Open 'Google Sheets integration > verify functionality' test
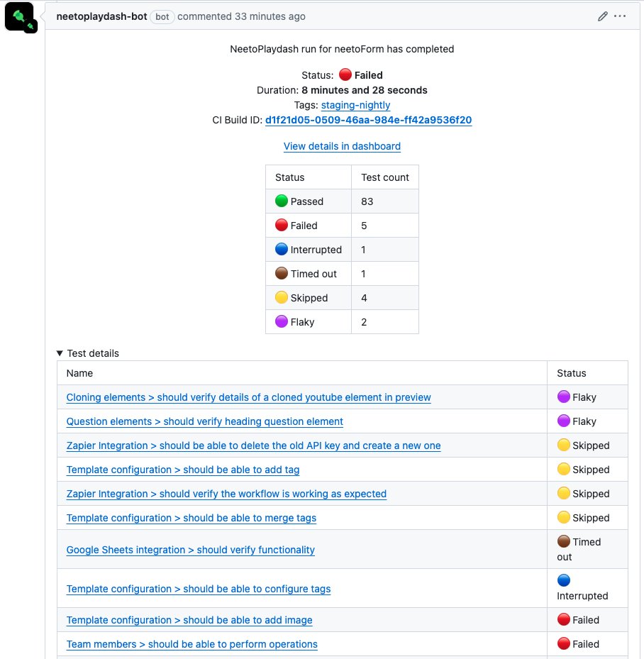Screen dimensions: 644x659 (190, 550)
